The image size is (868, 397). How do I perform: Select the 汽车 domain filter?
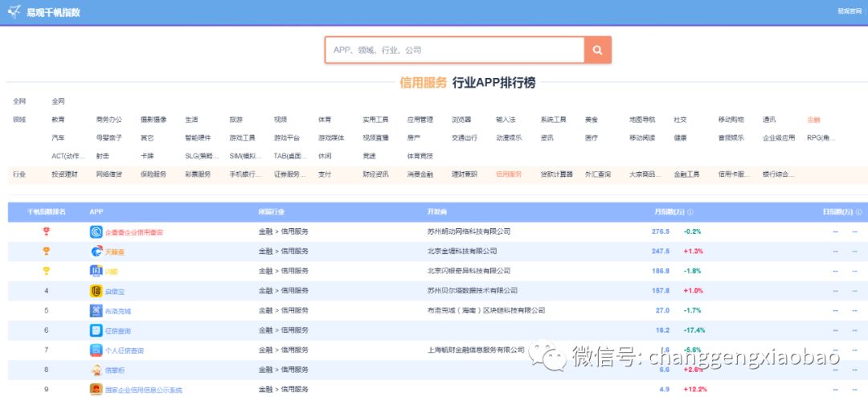point(58,138)
